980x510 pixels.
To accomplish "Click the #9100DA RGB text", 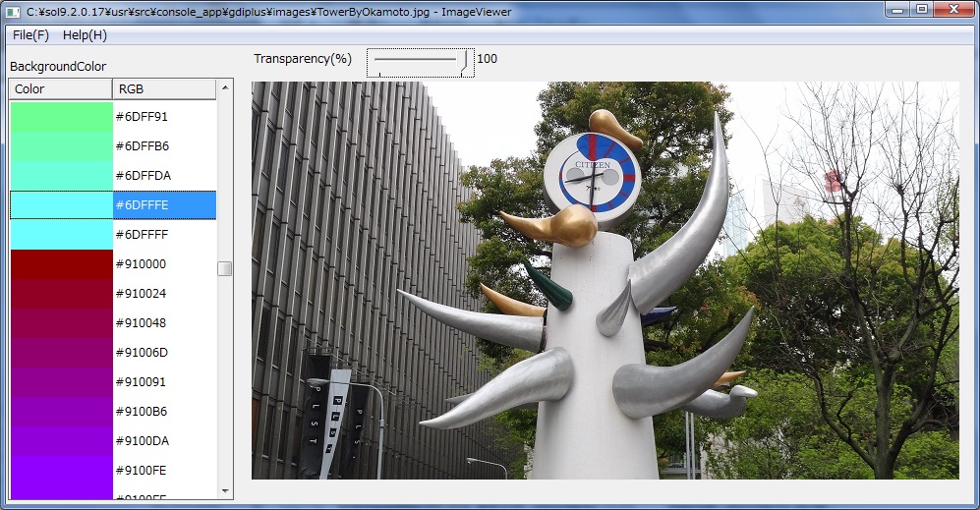I will [143, 440].
